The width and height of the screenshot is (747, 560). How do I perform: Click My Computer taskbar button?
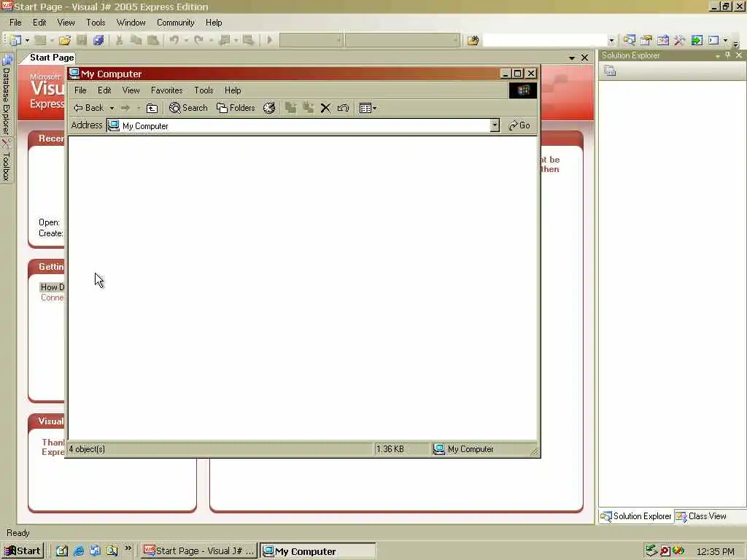click(317, 551)
